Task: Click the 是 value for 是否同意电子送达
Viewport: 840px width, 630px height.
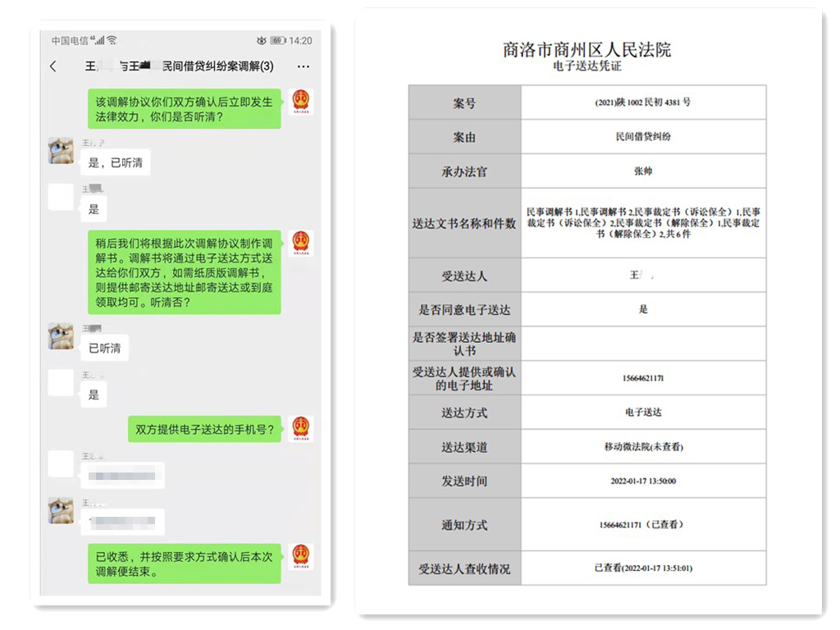Action: tap(643, 309)
